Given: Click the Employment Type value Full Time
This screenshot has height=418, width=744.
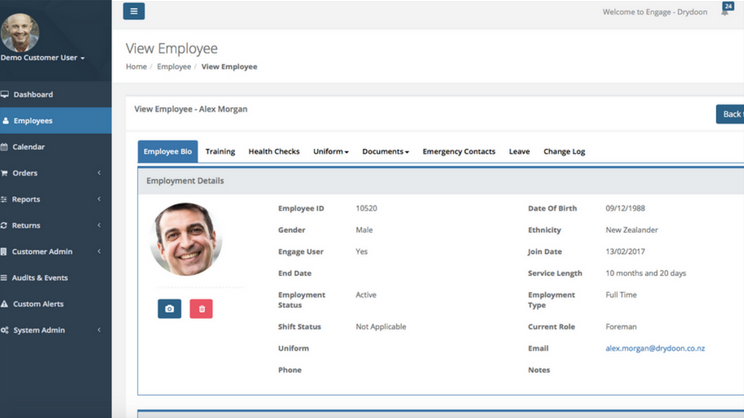Looking at the screenshot, I should pyautogui.click(x=621, y=295).
